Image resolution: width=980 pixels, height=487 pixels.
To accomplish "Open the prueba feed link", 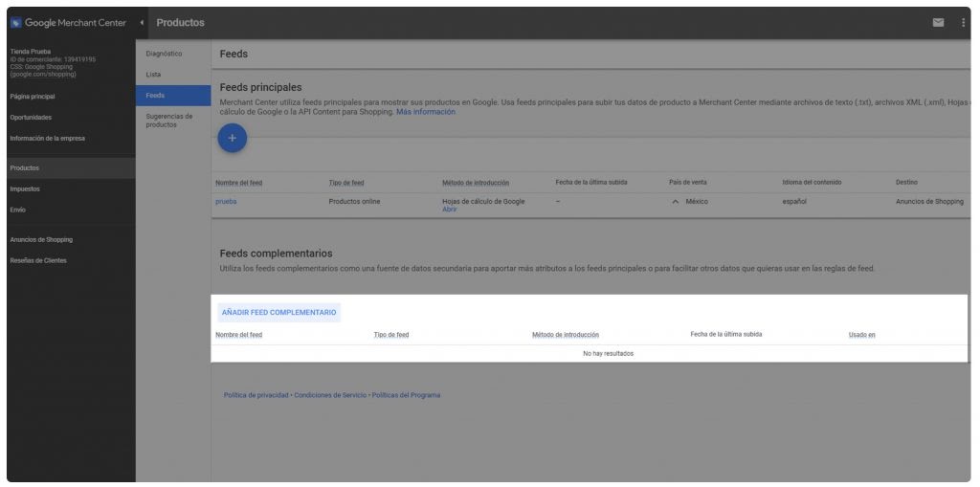I will (x=226, y=201).
